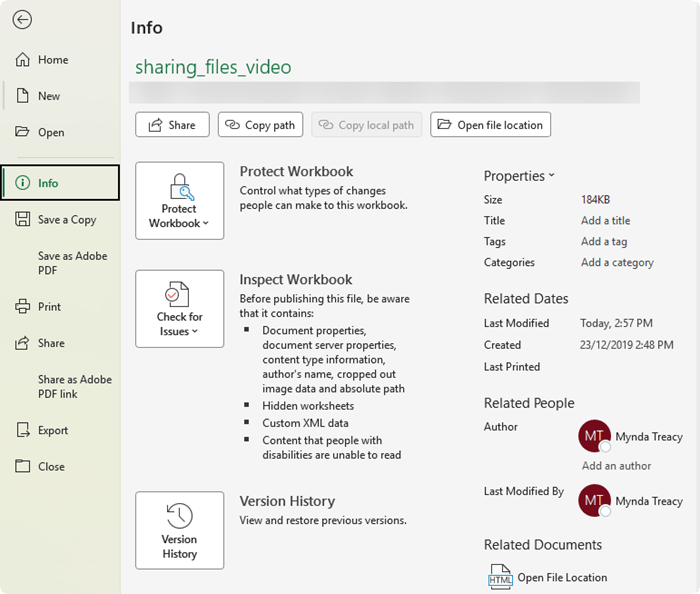Image resolution: width=700 pixels, height=594 pixels.
Task: Click Author name Mynda Treacy
Action: coord(649,436)
